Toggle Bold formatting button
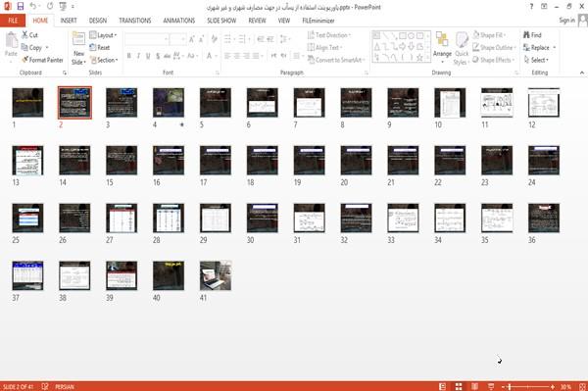The image size is (588, 391). pyautogui.click(x=129, y=56)
